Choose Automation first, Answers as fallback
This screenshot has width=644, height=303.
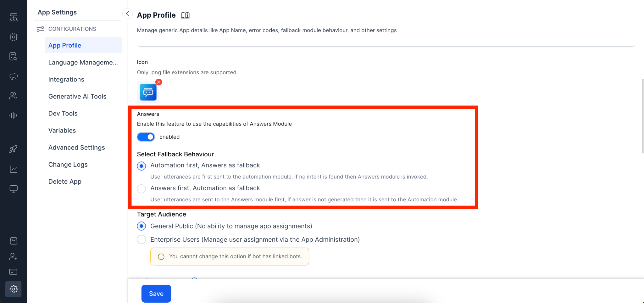pyautogui.click(x=142, y=166)
